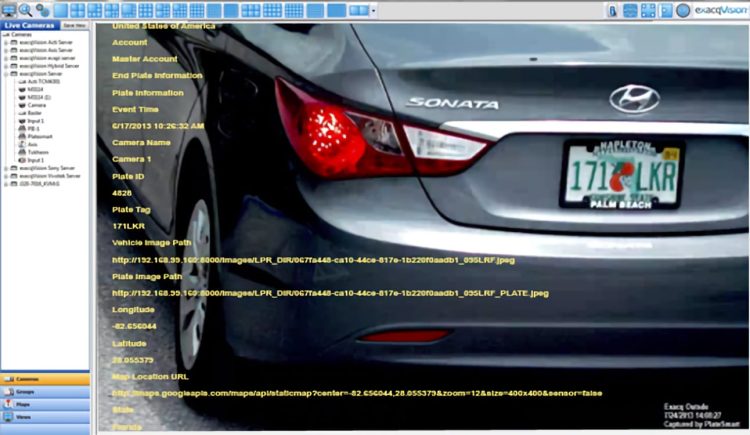
Task: Select the Axis entry under exacqVision Server
Action: click(33, 144)
